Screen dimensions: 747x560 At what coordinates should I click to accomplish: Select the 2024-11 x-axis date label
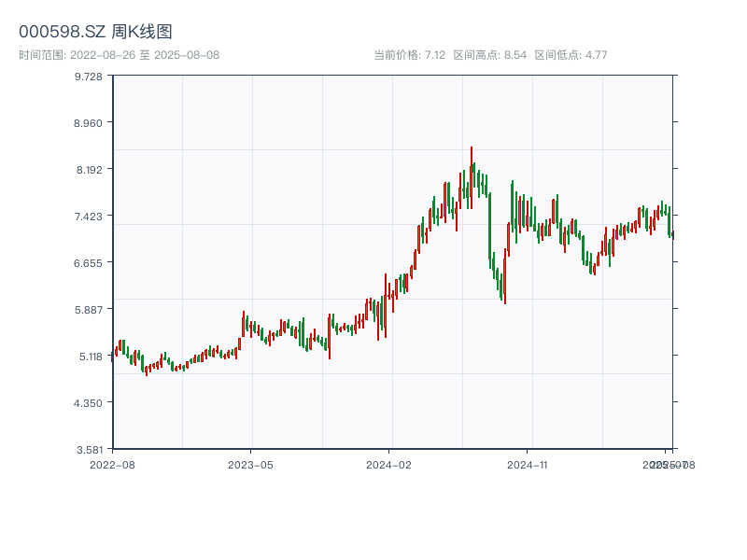pos(528,464)
